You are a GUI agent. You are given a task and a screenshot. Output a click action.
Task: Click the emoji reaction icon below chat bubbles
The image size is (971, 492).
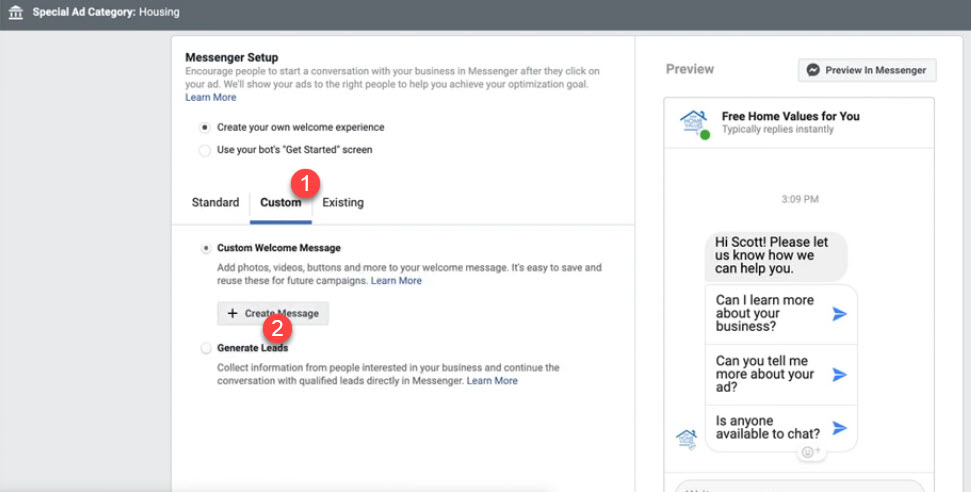tap(809, 452)
